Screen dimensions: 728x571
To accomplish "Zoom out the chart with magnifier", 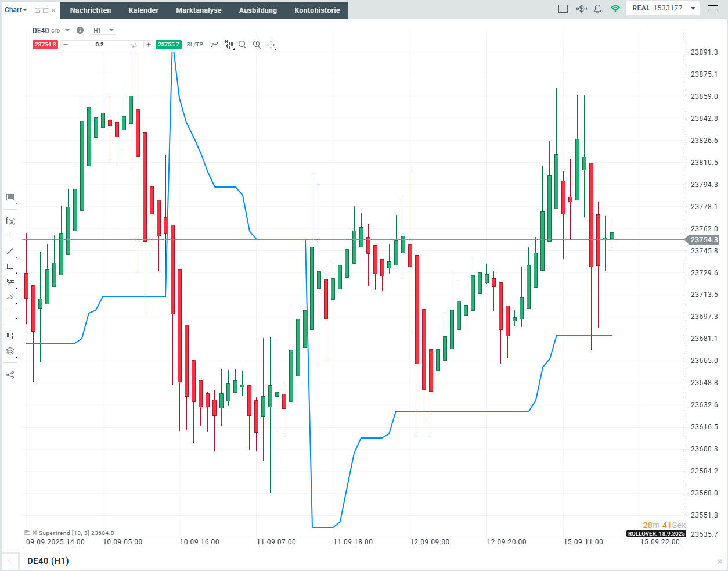I will tap(243, 45).
